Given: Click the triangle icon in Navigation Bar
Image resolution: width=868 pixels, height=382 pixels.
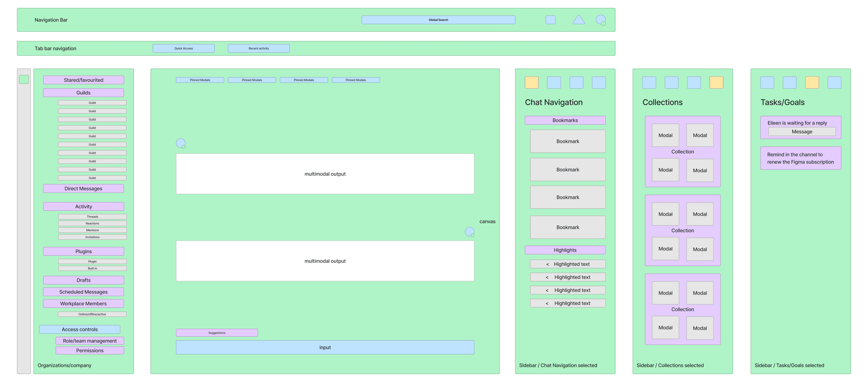Looking at the screenshot, I should tap(578, 20).
